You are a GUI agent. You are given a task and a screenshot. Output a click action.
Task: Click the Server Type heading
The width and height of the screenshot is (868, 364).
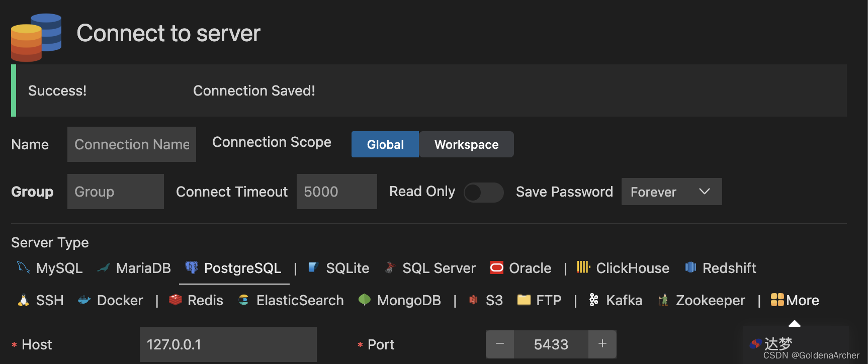tap(50, 242)
